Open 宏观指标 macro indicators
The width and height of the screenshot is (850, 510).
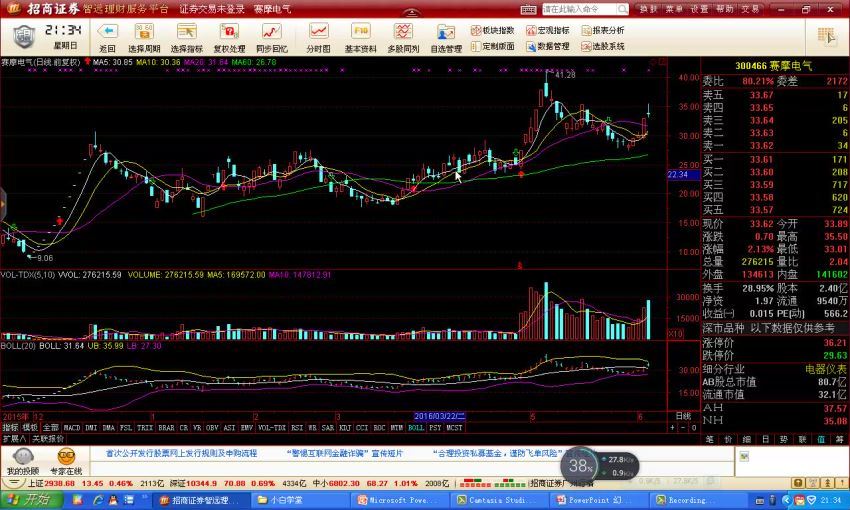pyautogui.click(x=548, y=30)
